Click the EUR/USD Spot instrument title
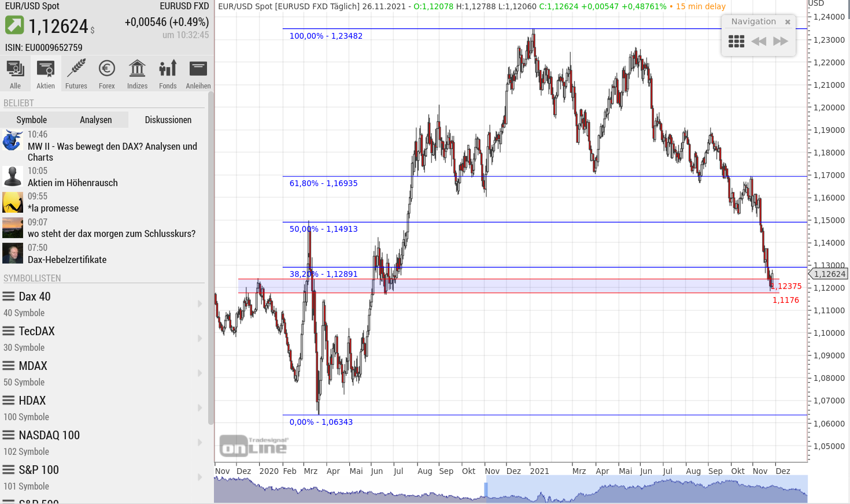 click(x=32, y=6)
